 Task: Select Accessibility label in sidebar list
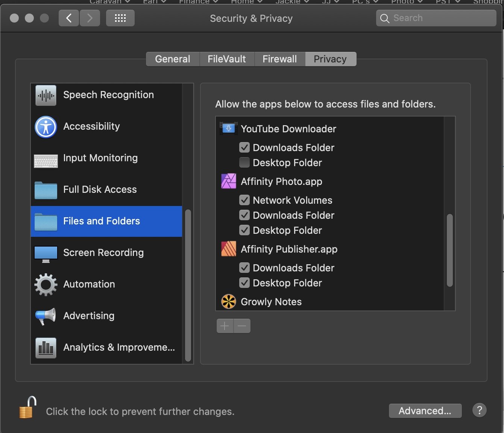point(91,126)
